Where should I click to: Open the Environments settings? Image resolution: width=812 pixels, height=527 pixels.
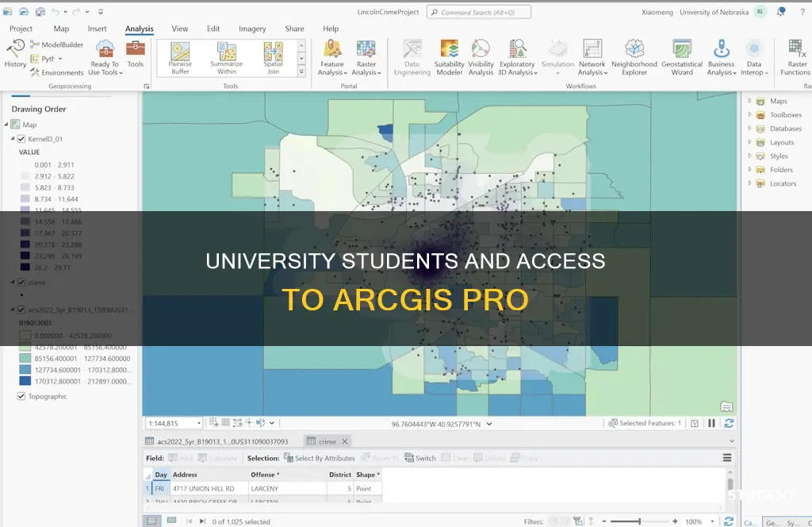click(x=57, y=72)
